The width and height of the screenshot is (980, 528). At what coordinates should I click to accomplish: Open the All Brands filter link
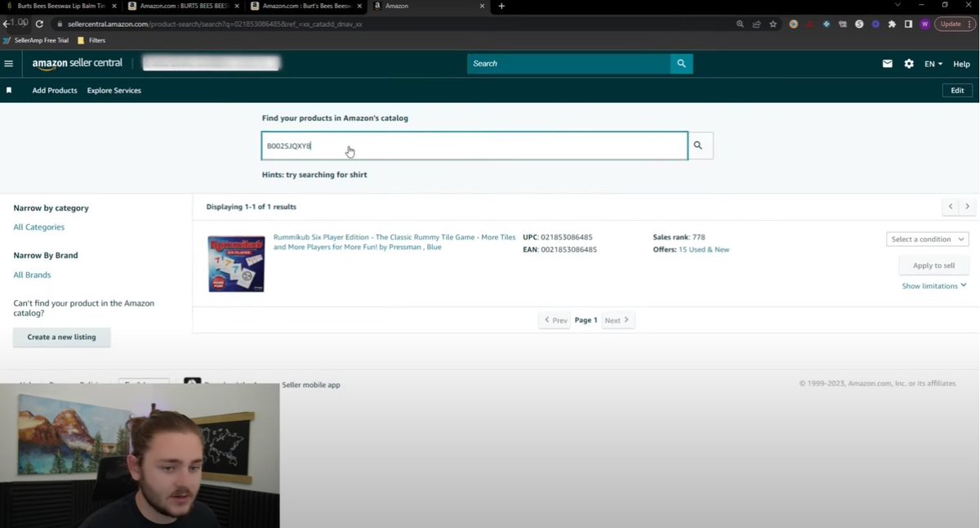pos(33,275)
